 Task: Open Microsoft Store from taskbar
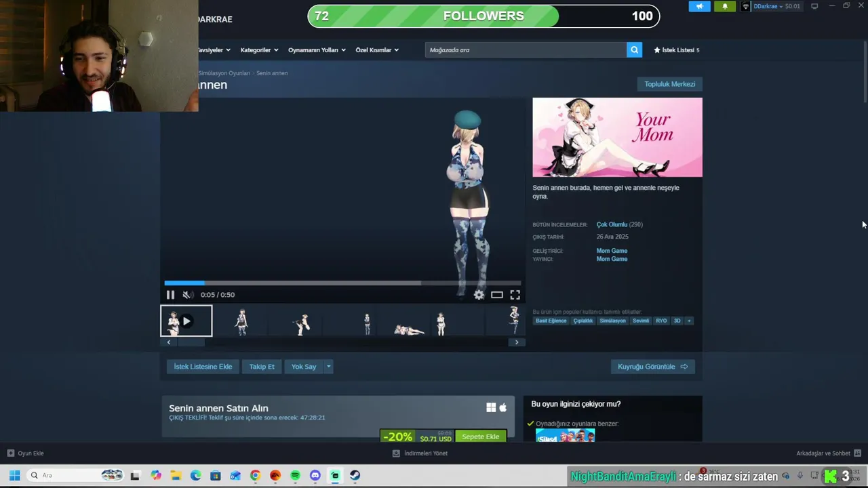(x=215, y=476)
